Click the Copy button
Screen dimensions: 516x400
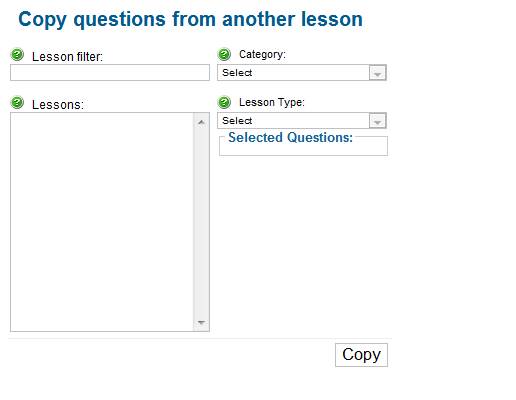(361, 355)
